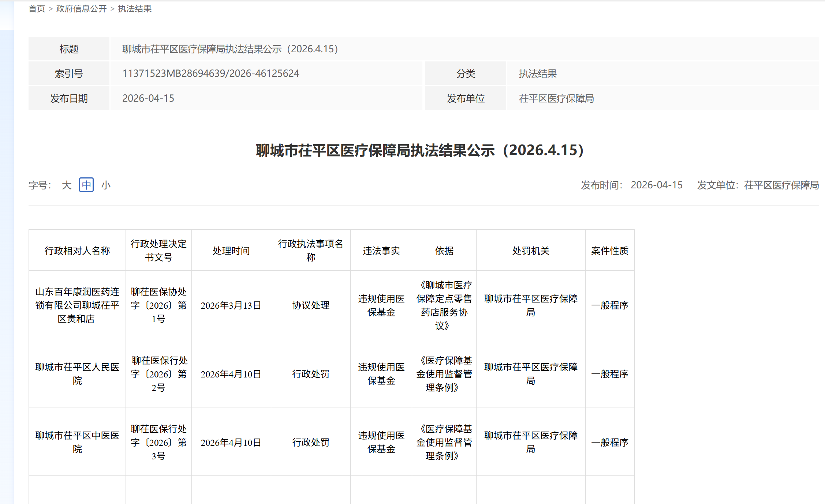Viewport: 825px width, 504px height.
Task: Open the 政府信息公开 breadcrumb link
Action: tap(81, 8)
